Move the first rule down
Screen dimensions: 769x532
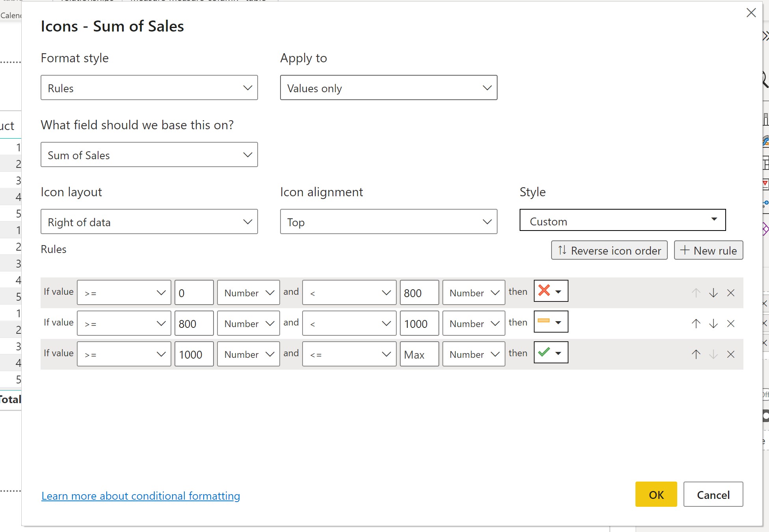(x=713, y=293)
